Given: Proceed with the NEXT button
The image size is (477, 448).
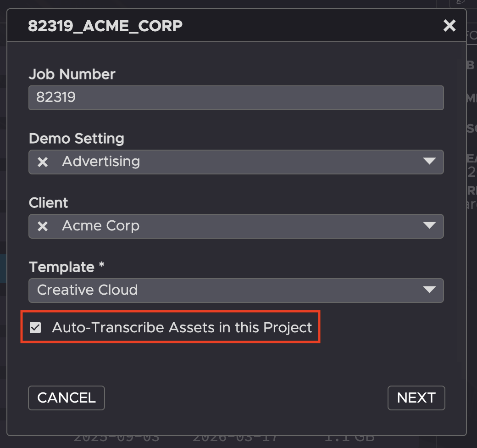Looking at the screenshot, I should [x=416, y=398].
